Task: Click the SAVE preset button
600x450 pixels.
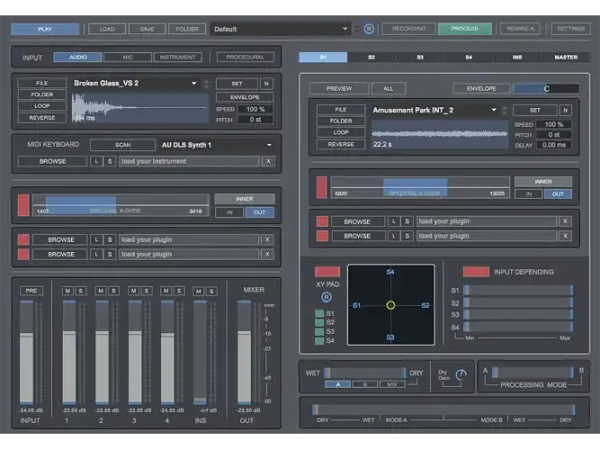Action: 147,29
